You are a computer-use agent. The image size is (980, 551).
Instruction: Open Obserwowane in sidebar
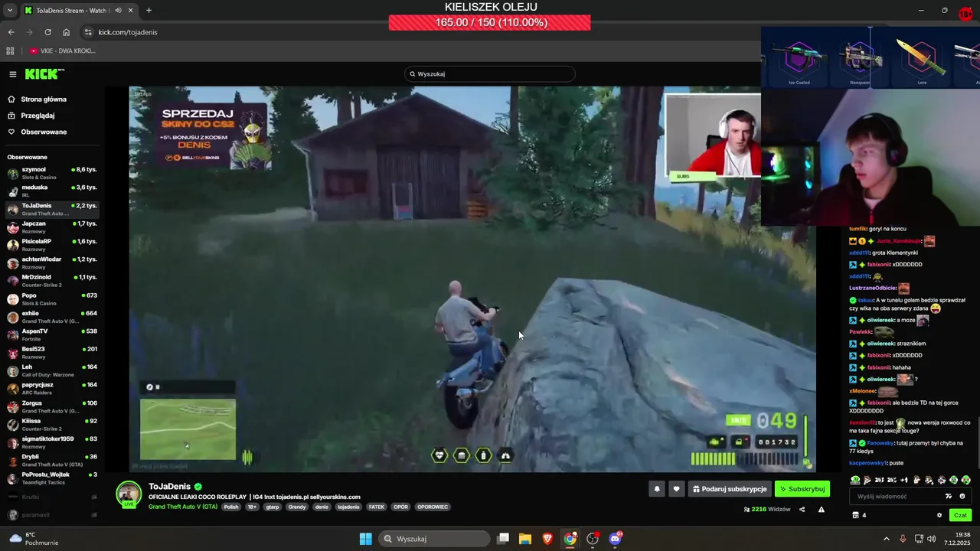[x=44, y=132]
